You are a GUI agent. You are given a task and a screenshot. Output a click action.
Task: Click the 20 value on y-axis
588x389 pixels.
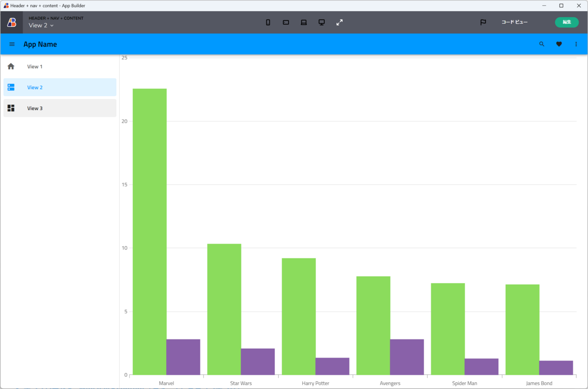click(x=124, y=121)
